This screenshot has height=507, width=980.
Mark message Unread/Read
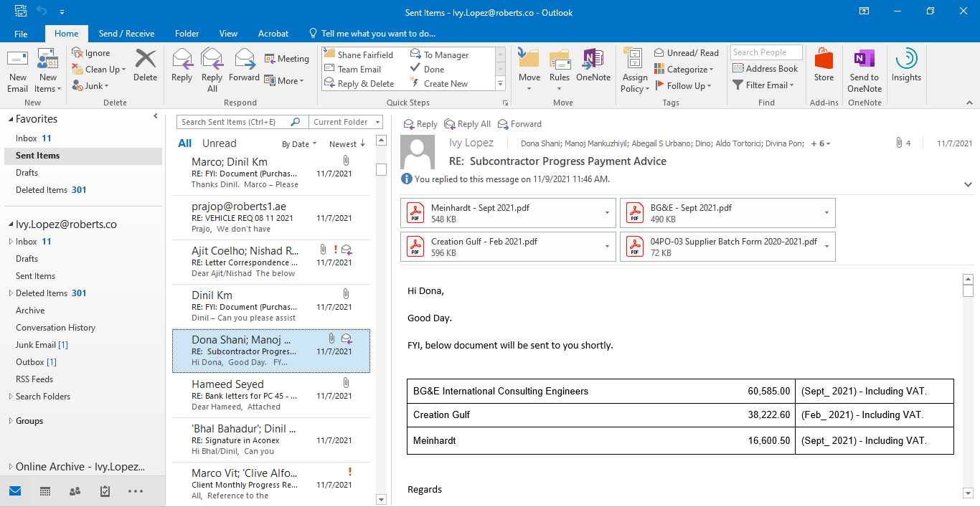687,53
